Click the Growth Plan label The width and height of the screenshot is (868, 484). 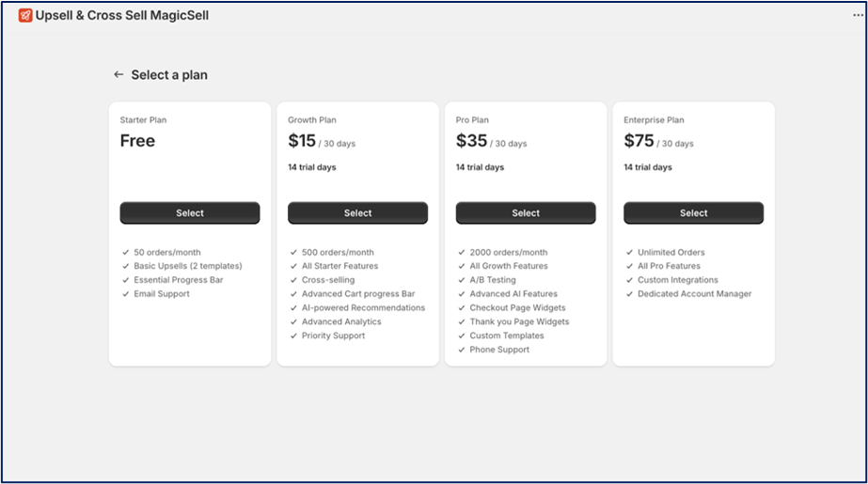pos(311,120)
